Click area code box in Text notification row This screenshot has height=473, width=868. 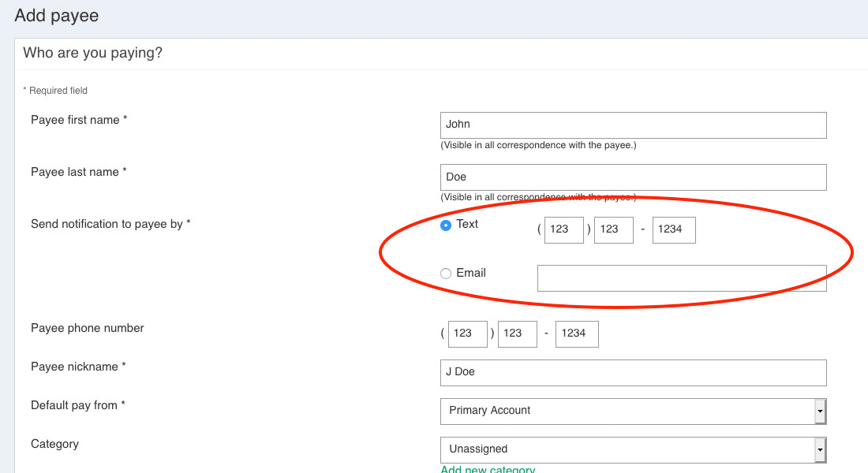coord(563,229)
